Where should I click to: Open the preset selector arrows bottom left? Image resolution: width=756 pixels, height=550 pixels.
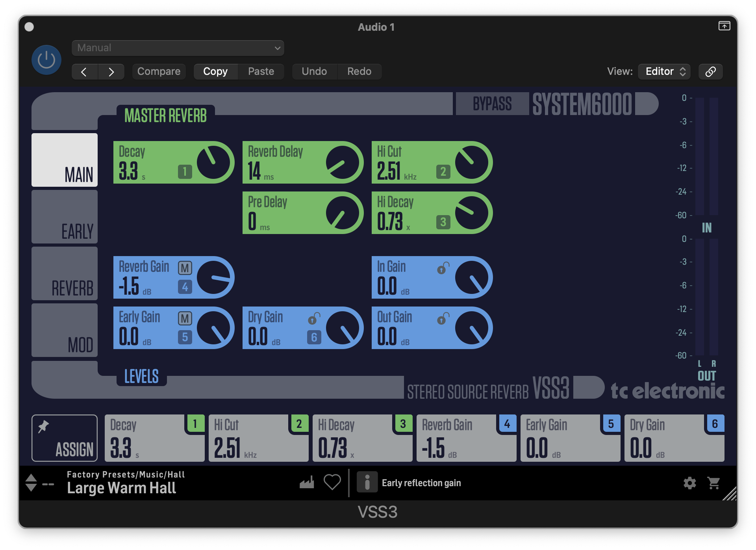pos(31,482)
